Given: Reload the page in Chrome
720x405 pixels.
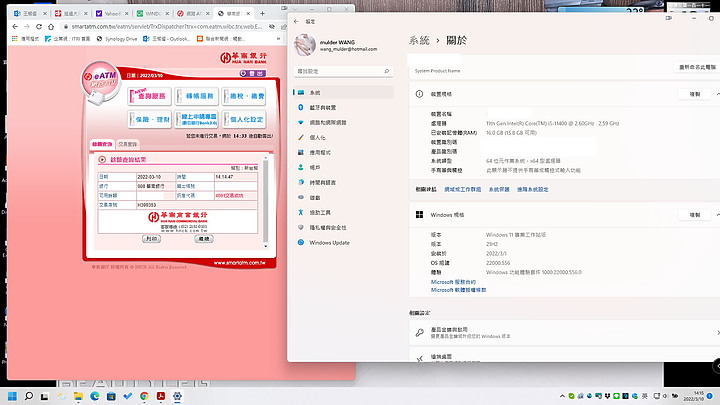Looking at the screenshot, I should (x=39, y=27).
